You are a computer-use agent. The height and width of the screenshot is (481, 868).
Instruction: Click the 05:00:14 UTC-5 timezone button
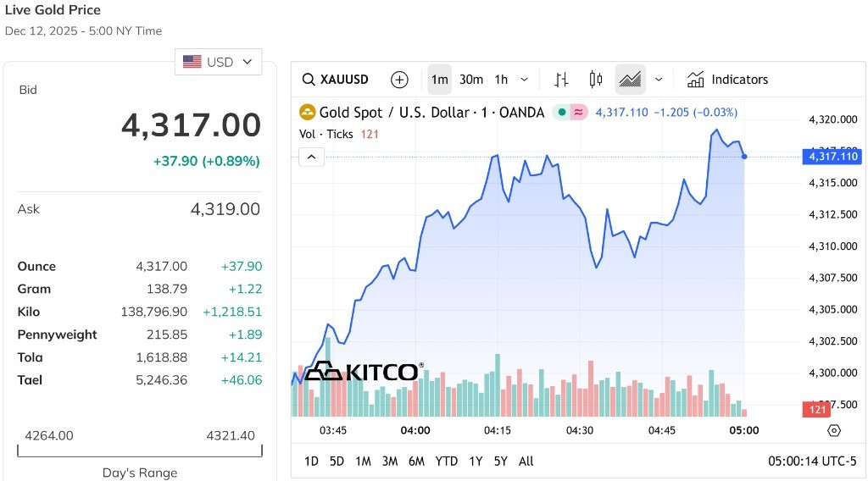[812, 461]
